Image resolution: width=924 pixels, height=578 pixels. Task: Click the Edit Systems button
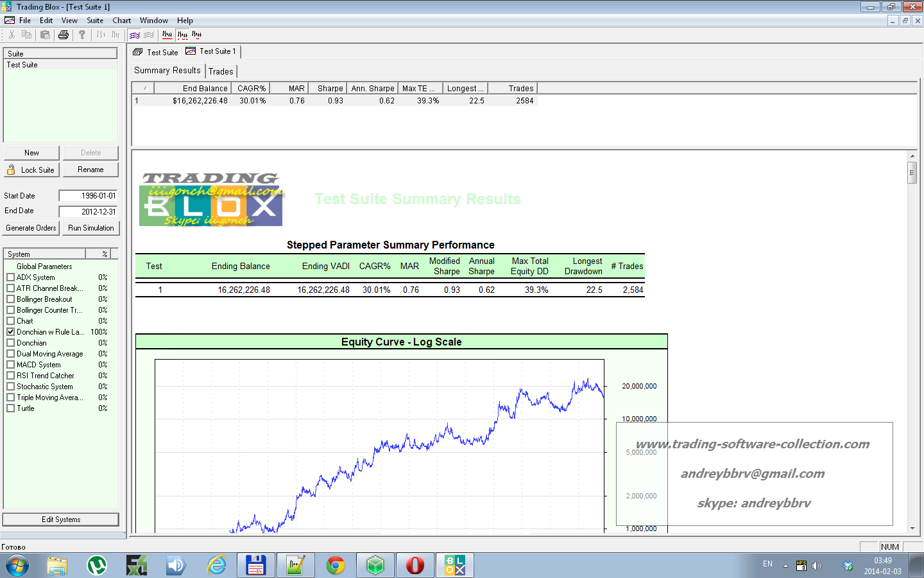(61, 520)
